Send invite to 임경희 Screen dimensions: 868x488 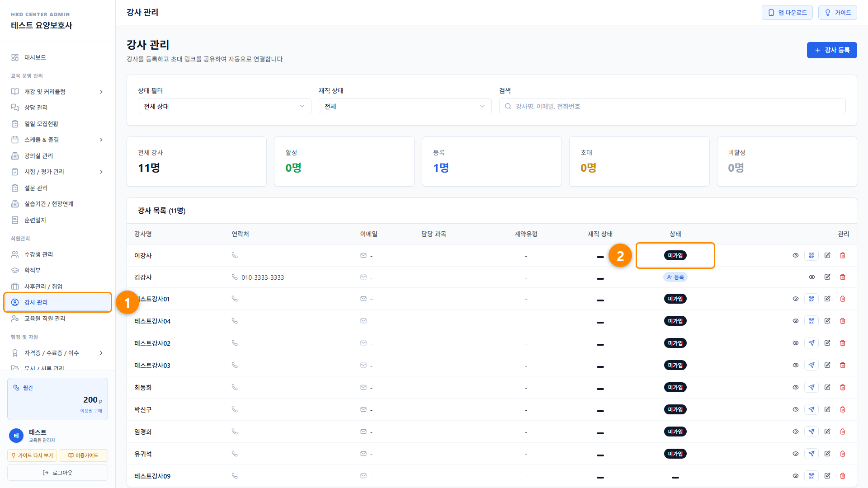(x=811, y=432)
